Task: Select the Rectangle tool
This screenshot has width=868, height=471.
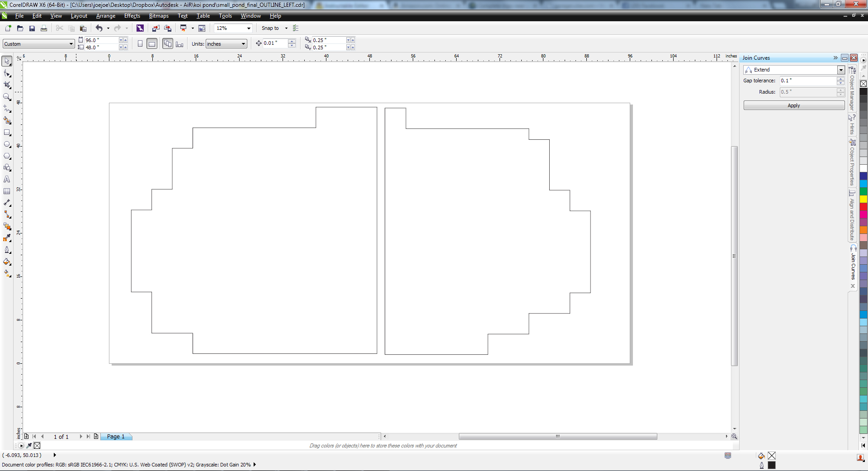Action: point(7,133)
